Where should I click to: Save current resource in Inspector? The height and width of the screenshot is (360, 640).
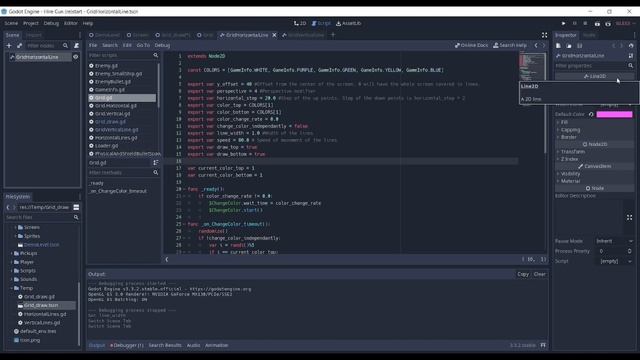click(580, 46)
